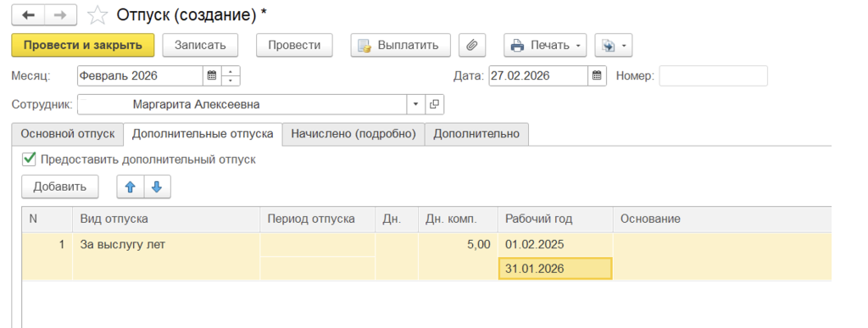Add document to favorites with star icon
868x328 pixels.
pos(97,15)
